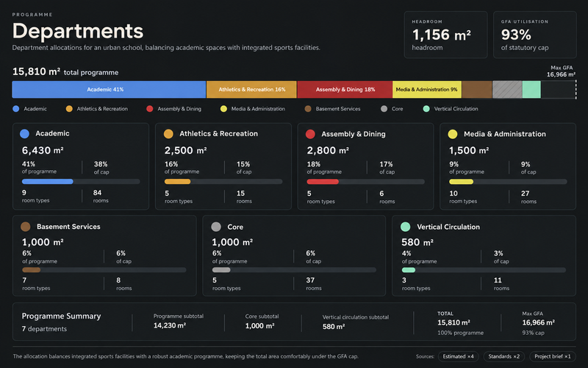Open the Assembly & Dining card title

pos(354,134)
